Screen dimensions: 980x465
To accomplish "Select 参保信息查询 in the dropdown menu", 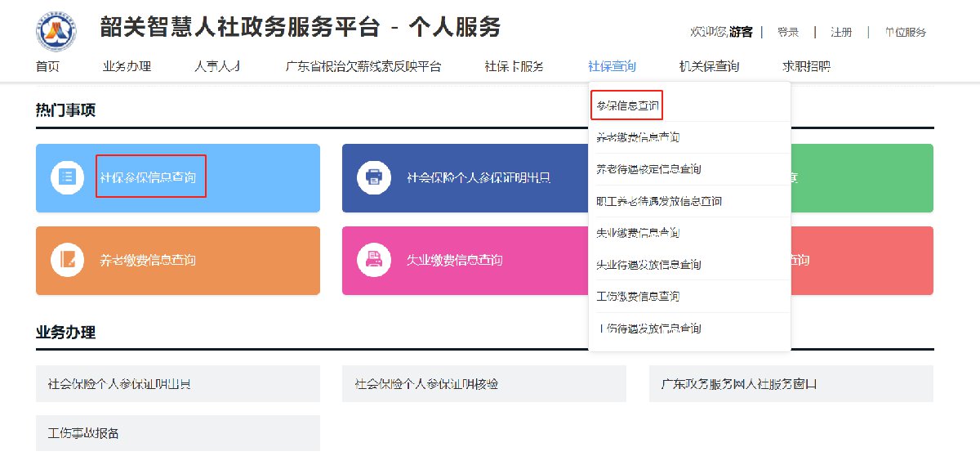I will (x=626, y=105).
